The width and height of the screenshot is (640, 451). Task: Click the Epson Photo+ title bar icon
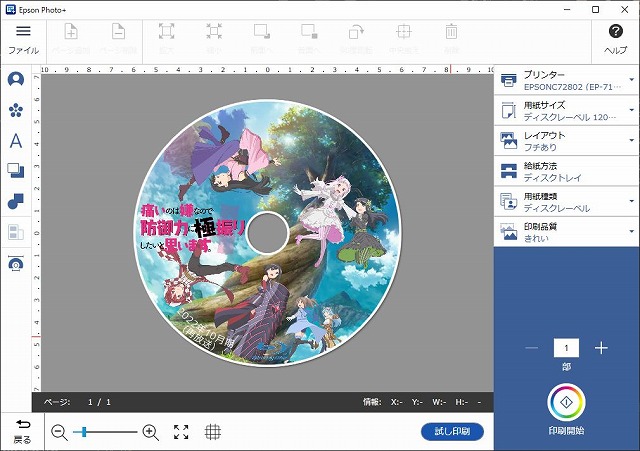(11, 9)
